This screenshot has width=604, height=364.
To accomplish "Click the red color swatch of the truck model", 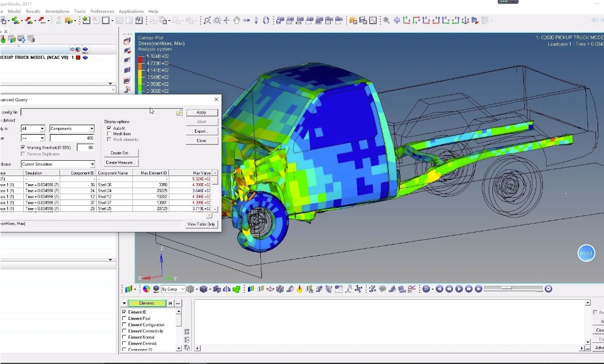I will [x=78, y=57].
